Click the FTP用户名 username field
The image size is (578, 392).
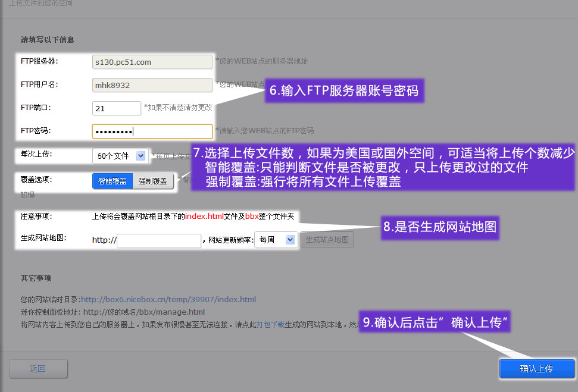click(x=152, y=84)
